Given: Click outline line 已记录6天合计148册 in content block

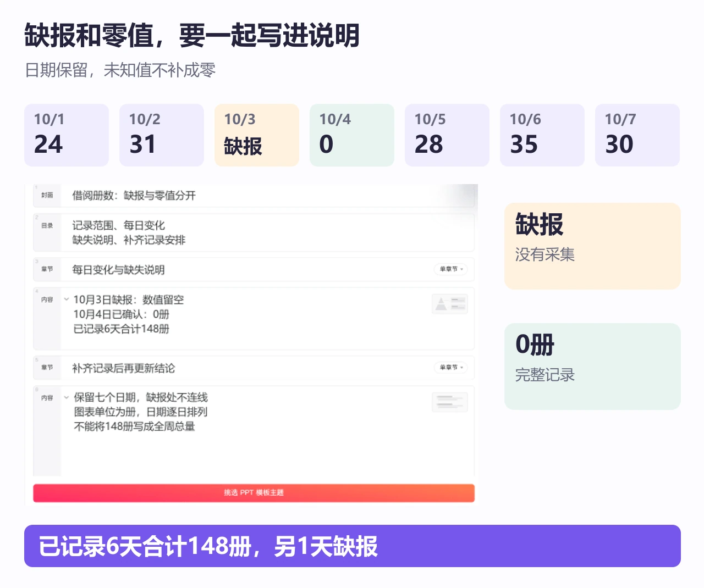Looking at the screenshot, I should tap(121, 329).
